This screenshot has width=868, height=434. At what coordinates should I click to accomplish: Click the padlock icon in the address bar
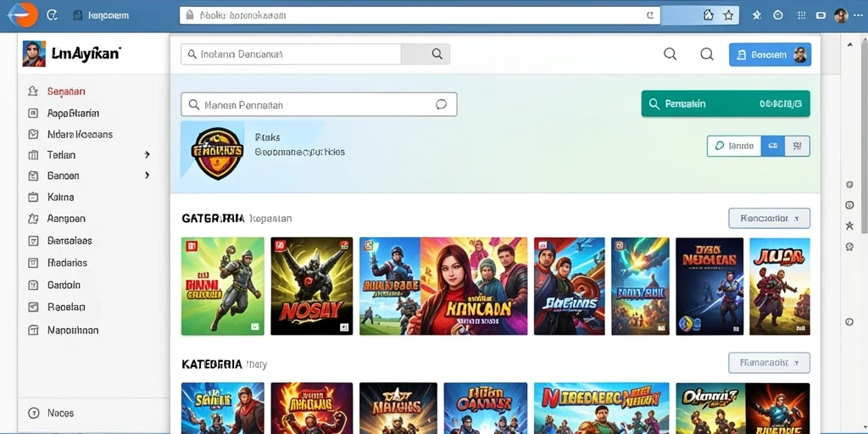coord(190,15)
